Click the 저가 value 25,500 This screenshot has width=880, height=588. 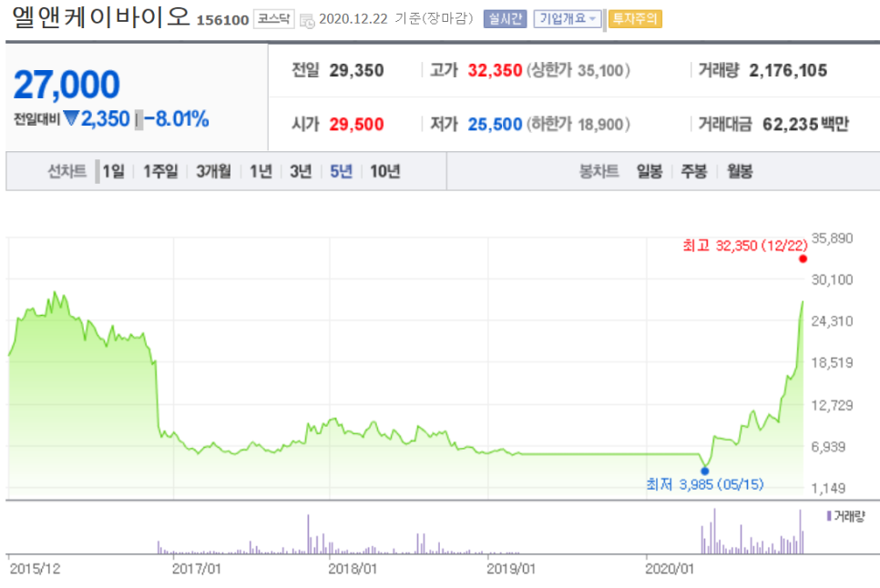pyautogui.click(x=495, y=124)
